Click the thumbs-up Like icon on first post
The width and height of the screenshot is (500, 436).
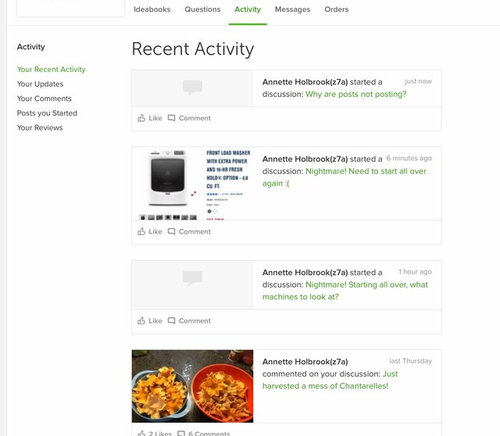(x=141, y=118)
